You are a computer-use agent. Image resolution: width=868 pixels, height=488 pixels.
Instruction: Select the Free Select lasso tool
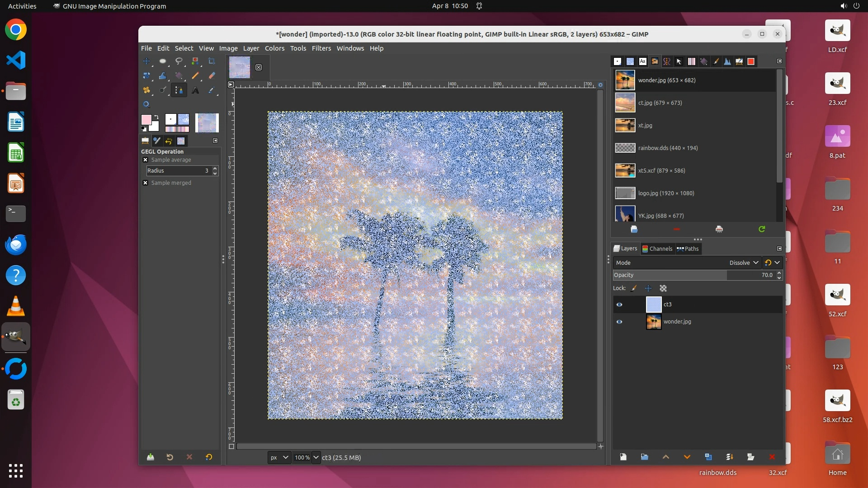pos(179,61)
